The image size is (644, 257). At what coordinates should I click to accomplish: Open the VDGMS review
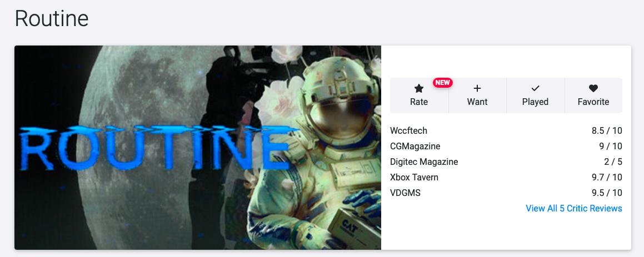405,193
